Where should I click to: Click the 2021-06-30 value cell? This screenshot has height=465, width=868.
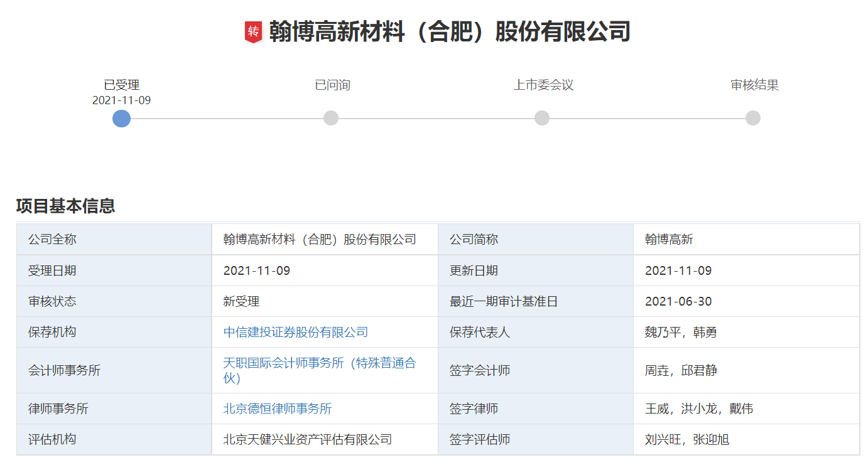coord(746,301)
